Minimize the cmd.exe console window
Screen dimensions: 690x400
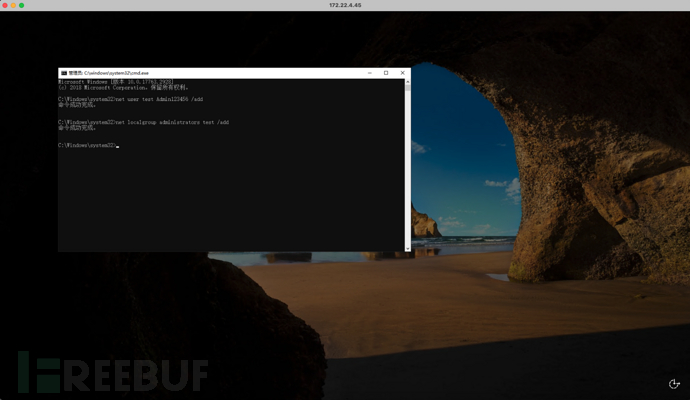coord(370,73)
